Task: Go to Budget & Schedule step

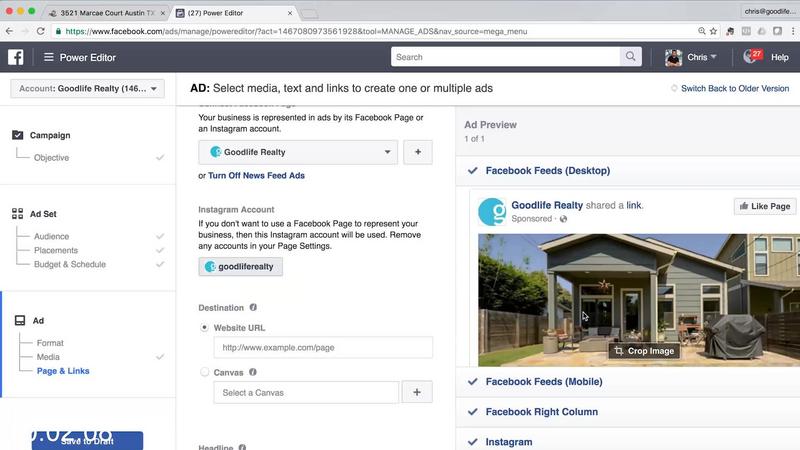Action: [70, 264]
